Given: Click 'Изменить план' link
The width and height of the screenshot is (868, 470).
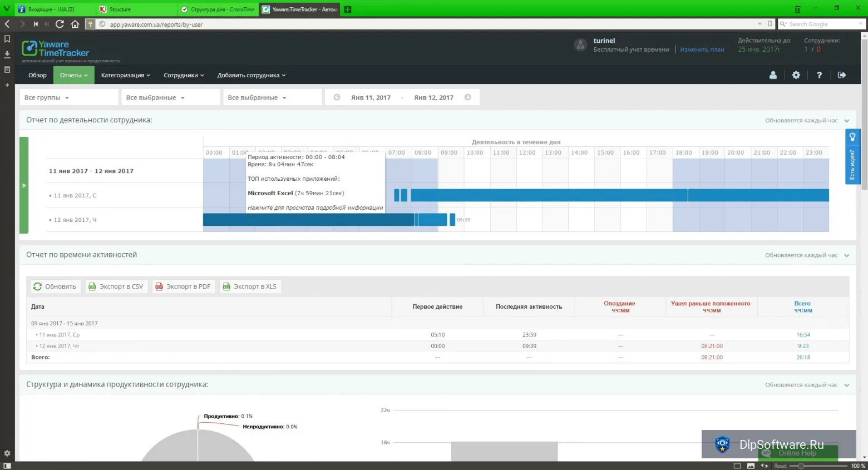Looking at the screenshot, I should (x=702, y=50).
